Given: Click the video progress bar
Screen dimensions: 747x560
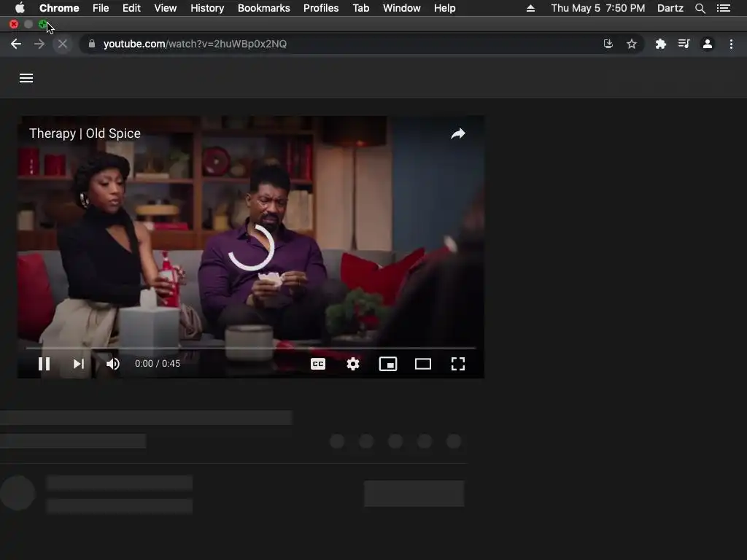Looking at the screenshot, I should (251, 348).
